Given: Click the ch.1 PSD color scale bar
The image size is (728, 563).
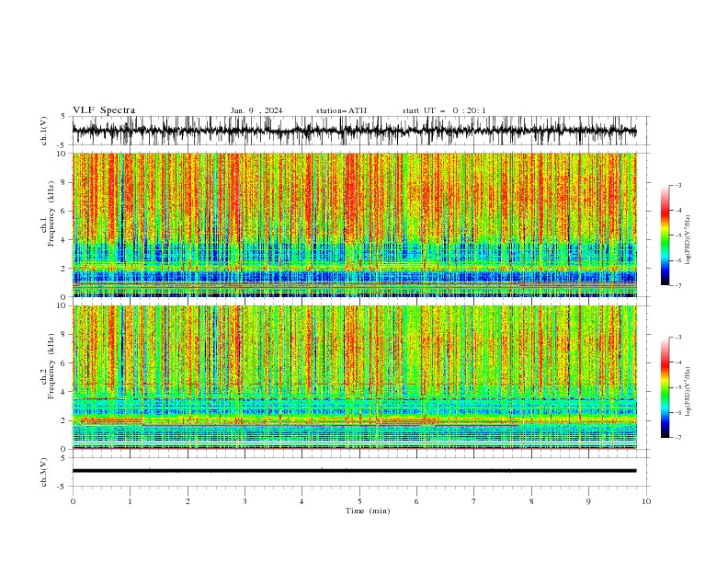Looking at the screenshot, I should click(x=665, y=236).
